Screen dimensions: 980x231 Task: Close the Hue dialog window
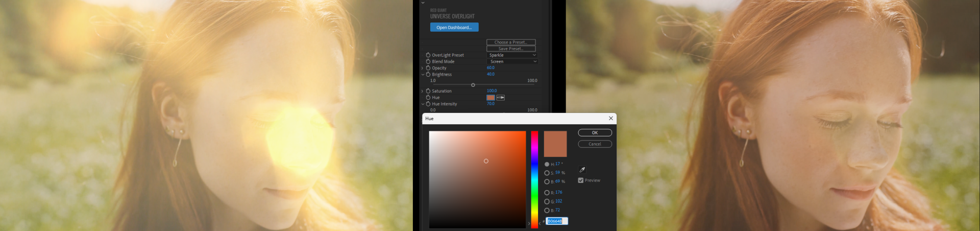click(x=611, y=118)
